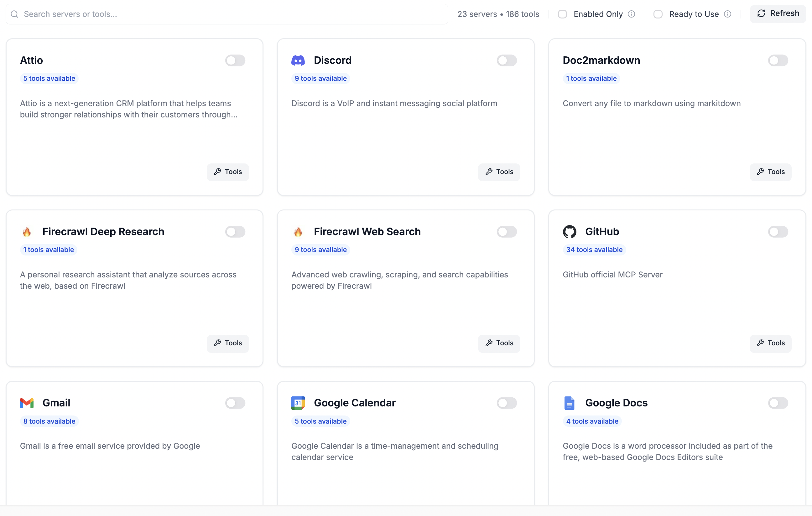812x516 pixels.
Task: Tick the Ready to Use checkbox
Action: (658, 14)
